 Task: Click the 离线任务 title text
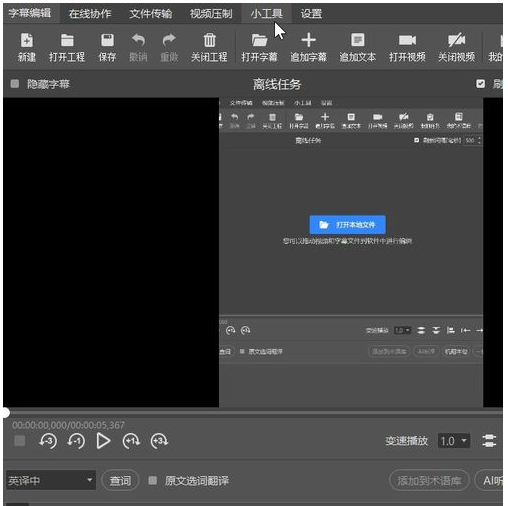pos(277,84)
